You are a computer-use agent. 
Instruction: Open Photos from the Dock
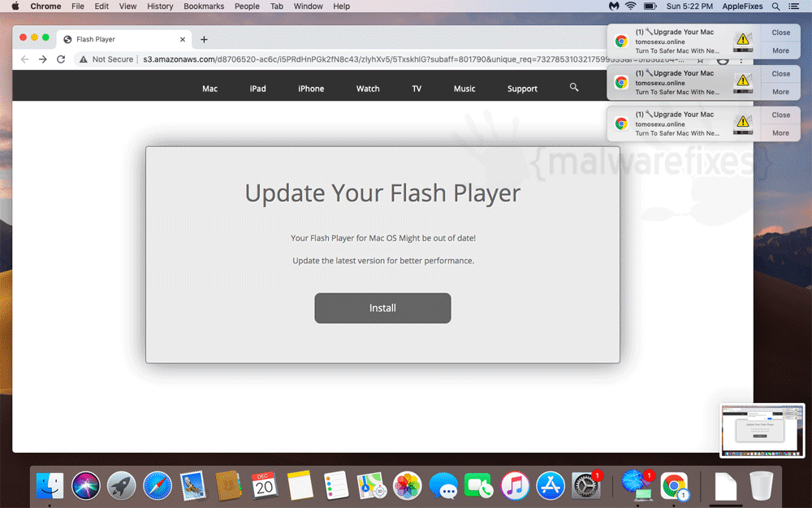408,486
